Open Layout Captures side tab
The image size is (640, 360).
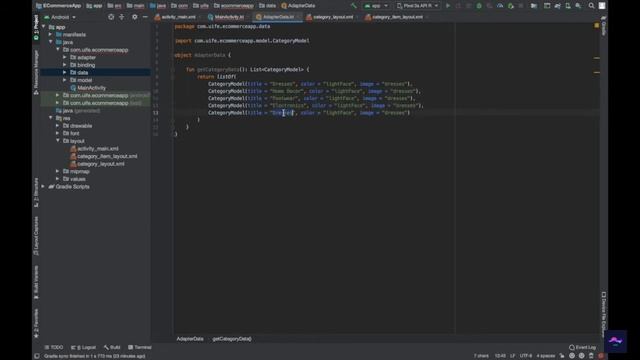click(x=36, y=236)
